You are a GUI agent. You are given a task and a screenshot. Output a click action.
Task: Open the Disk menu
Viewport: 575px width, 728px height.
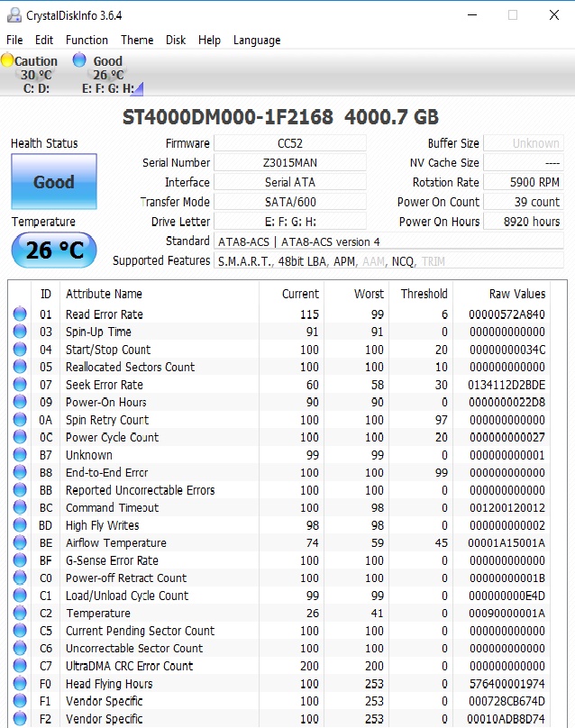(x=176, y=40)
